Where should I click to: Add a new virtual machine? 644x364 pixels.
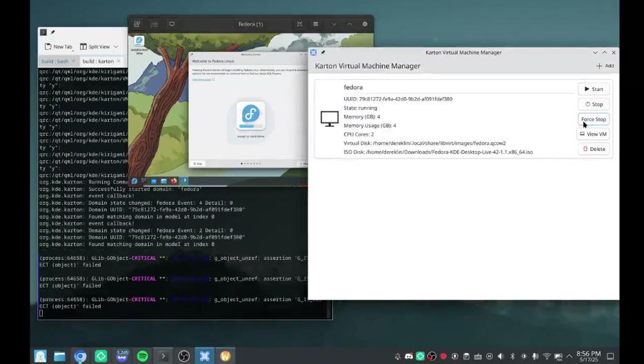pyautogui.click(x=605, y=65)
